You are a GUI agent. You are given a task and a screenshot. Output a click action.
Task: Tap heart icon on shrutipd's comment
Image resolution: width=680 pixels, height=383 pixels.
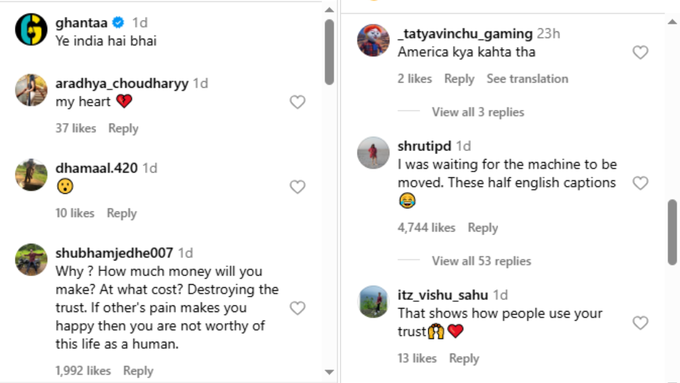tap(640, 183)
